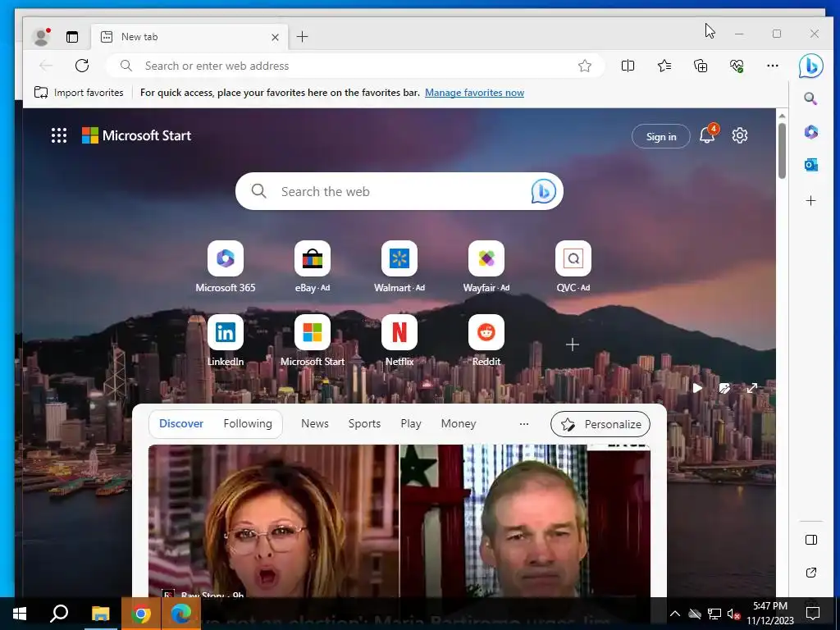Customize sidebar with plus icon

(811, 200)
